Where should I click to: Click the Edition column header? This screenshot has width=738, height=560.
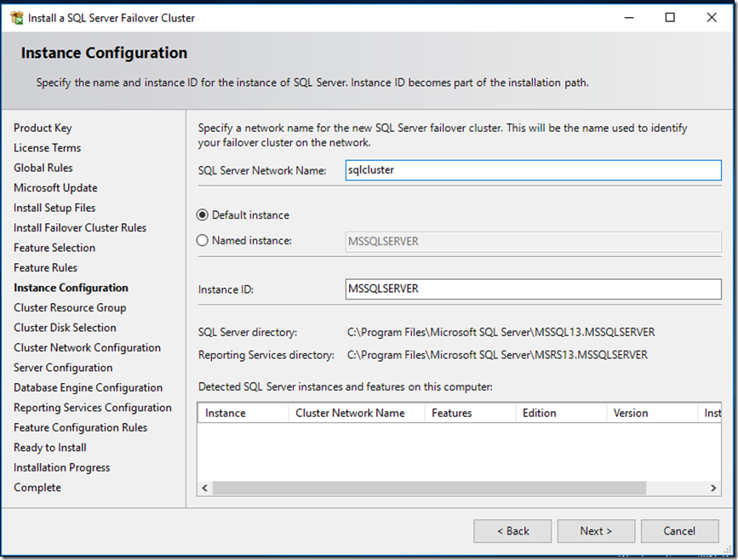tap(561, 413)
